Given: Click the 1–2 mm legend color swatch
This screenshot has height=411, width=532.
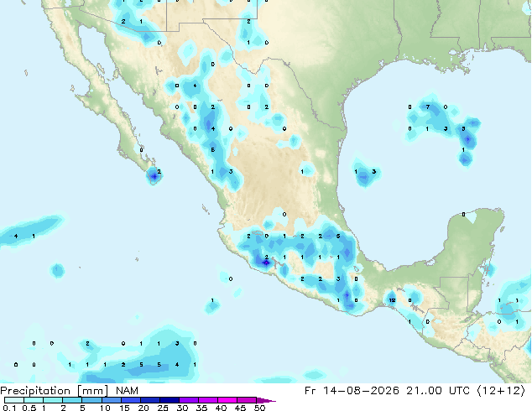Looking at the screenshot, I should [x=53, y=400].
